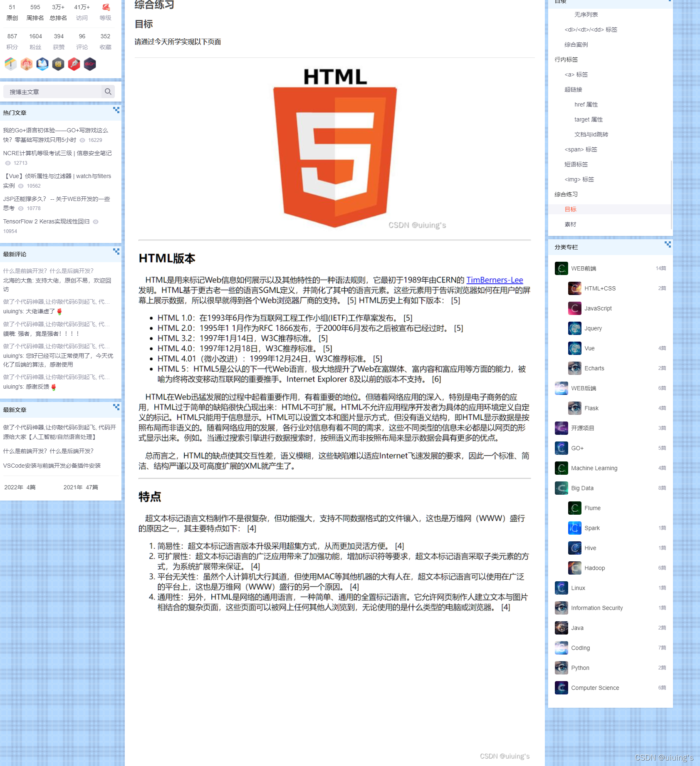Open the Big Data column icon

point(561,488)
